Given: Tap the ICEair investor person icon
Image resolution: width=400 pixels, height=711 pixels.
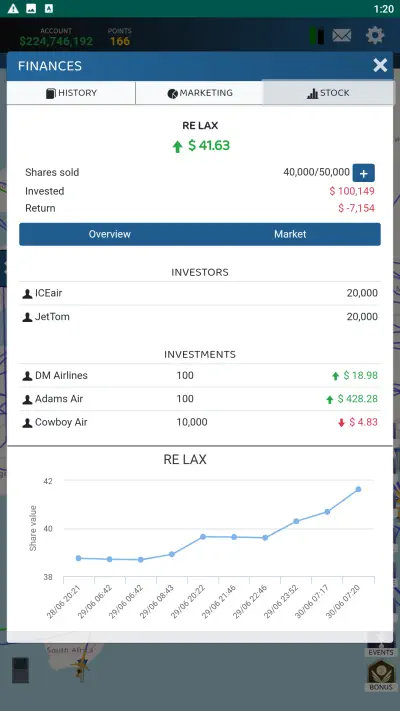Looking at the screenshot, I should pos(27,293).
